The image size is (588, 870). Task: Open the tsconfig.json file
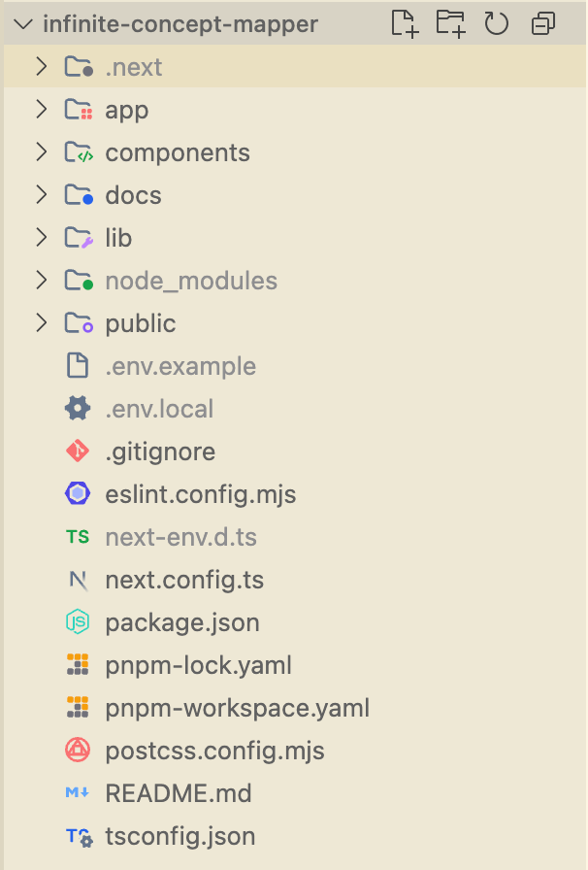pyautogui.click(x=180, y=836)
